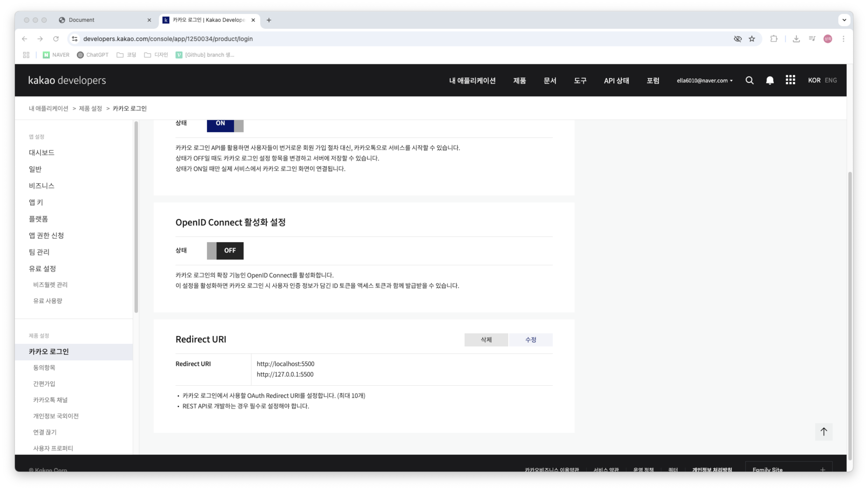
Task: Click the browser profile avatar
Action: click(828, 39)
